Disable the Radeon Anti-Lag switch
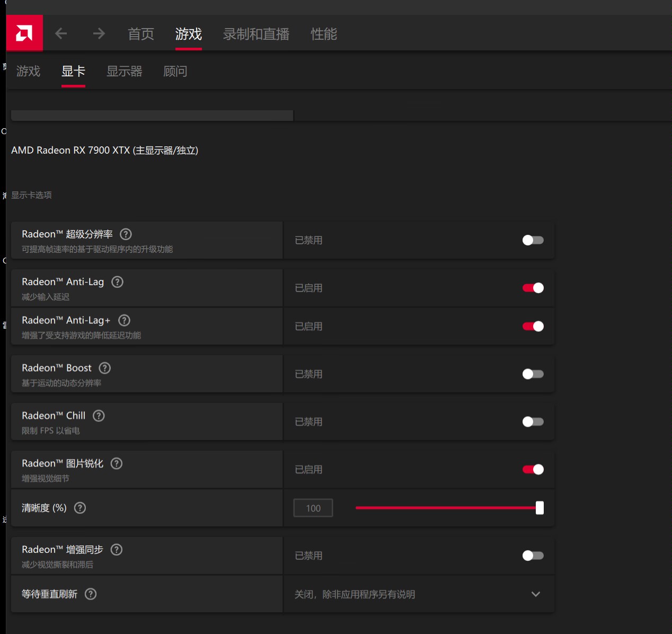This screenshot has height=634, width=672. [533, 288]
